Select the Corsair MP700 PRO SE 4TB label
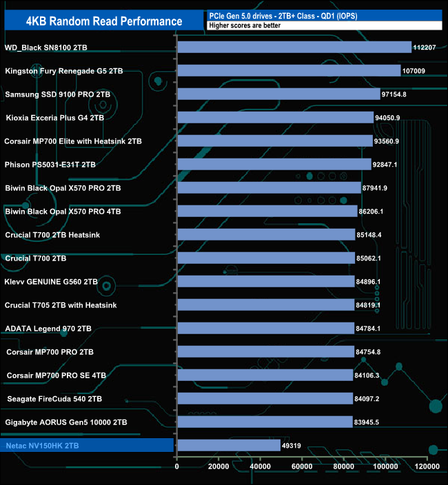The image size is (448, 485). point(57,375)
